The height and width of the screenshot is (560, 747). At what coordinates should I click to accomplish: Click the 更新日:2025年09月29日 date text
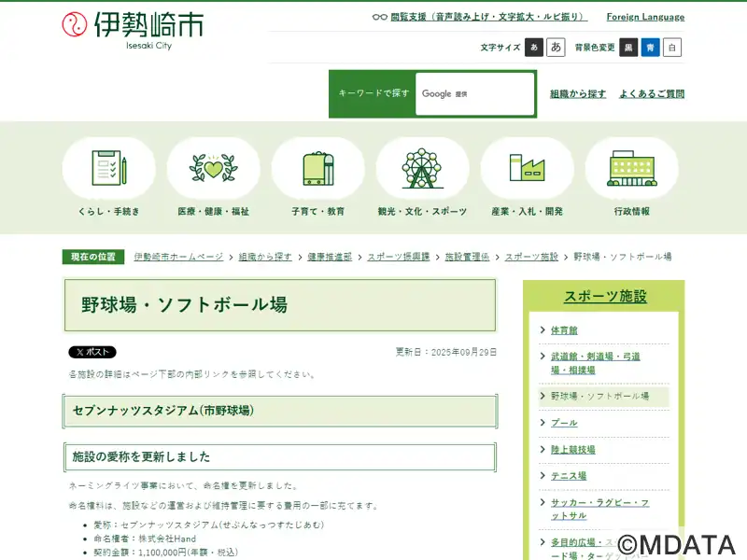tap(446, 353)
